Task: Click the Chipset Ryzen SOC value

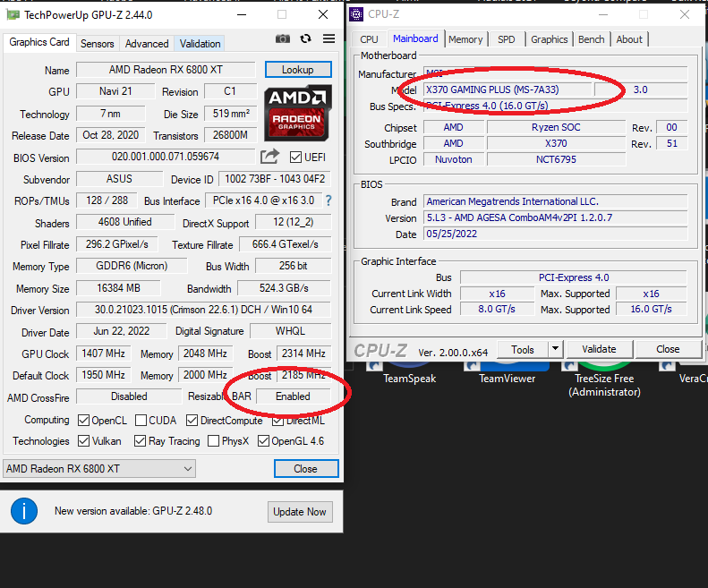Action: pyautogui.click(x=556, y=127)
